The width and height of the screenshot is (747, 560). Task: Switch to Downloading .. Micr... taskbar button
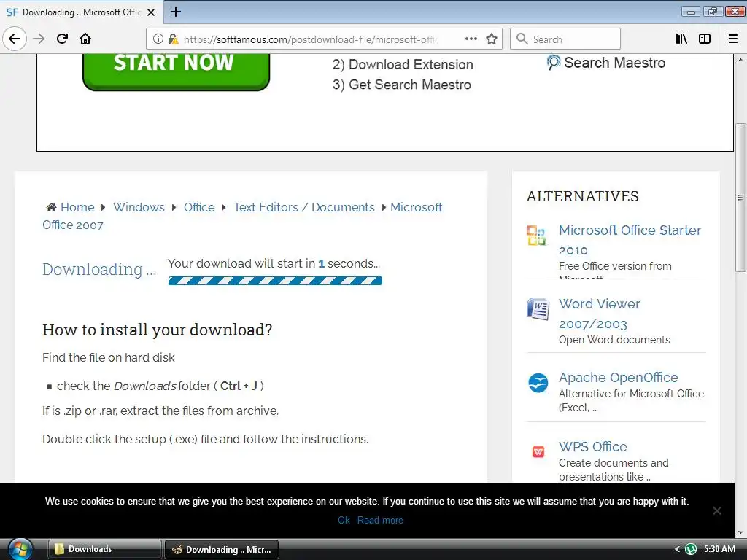pos(222,549)
